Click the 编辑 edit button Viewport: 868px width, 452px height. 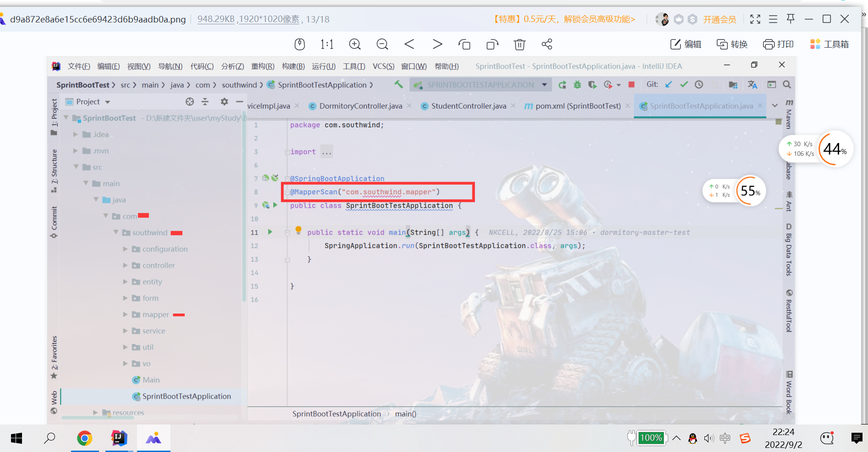[686, 44]
